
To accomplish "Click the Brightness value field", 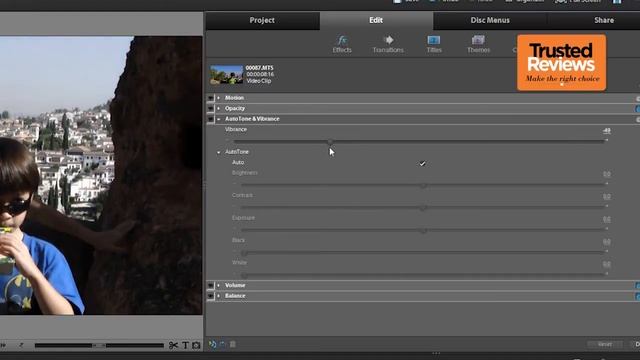I will tap(607, 174).
